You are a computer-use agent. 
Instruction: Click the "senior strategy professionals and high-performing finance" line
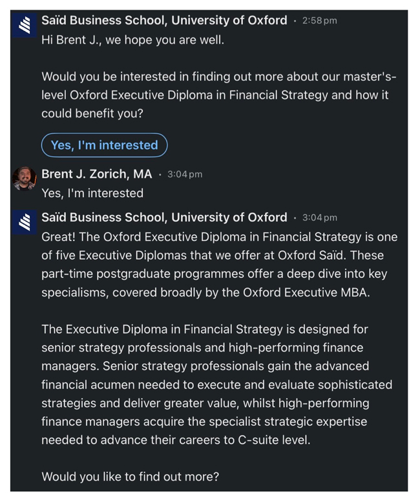coord(202,348)
